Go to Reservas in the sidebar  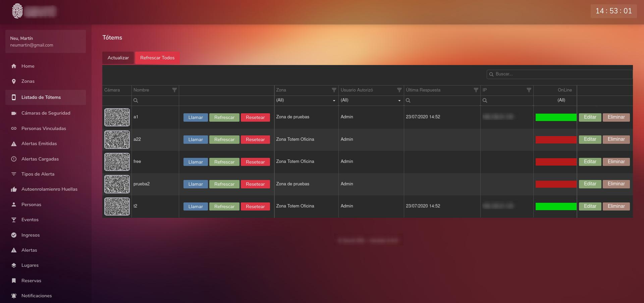(31, 281)
